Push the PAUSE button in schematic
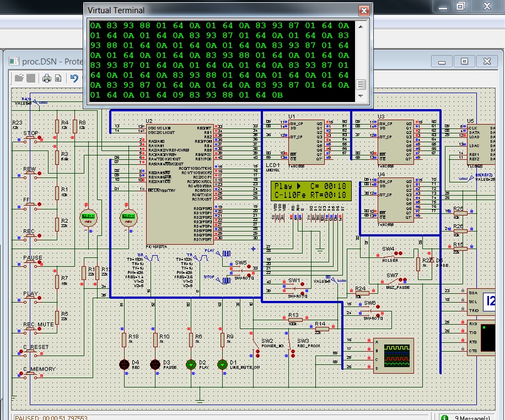 pyautogui.click(x=31, y=263)
